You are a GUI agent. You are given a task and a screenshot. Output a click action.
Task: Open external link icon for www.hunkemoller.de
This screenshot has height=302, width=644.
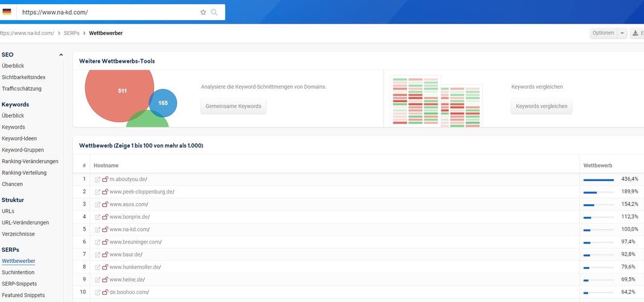[97, 267]
